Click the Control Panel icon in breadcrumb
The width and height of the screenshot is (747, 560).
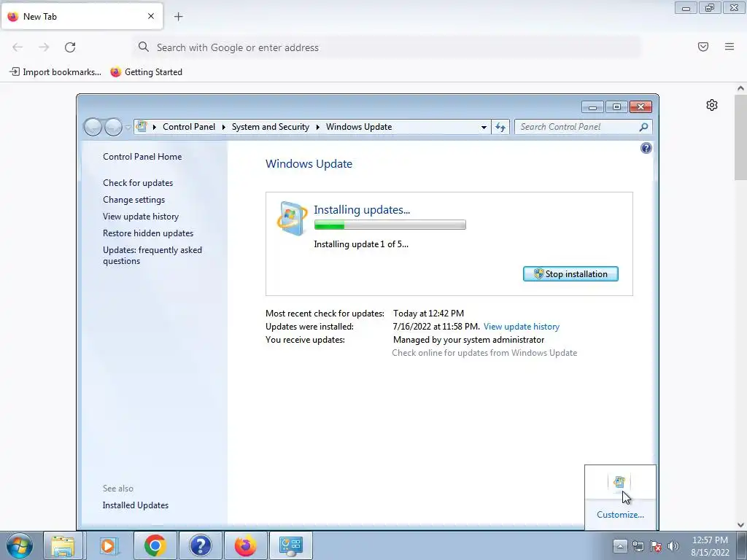tap(142, 126)
